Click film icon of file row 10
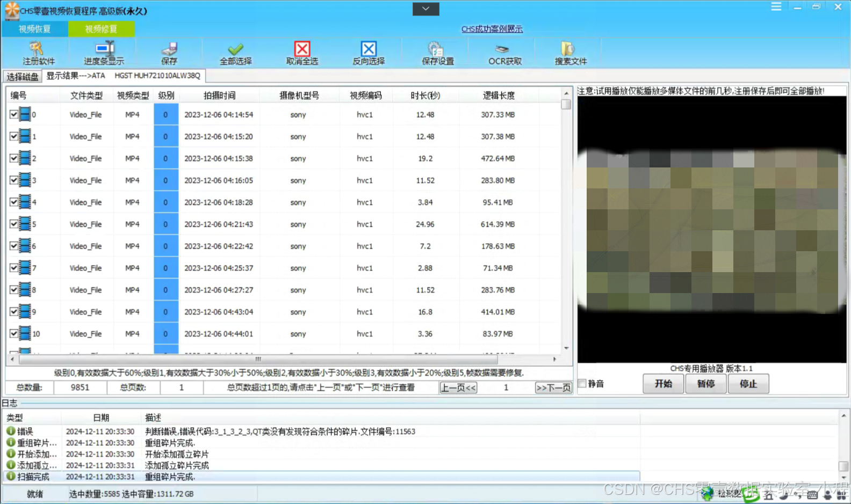 click(25, 333)
